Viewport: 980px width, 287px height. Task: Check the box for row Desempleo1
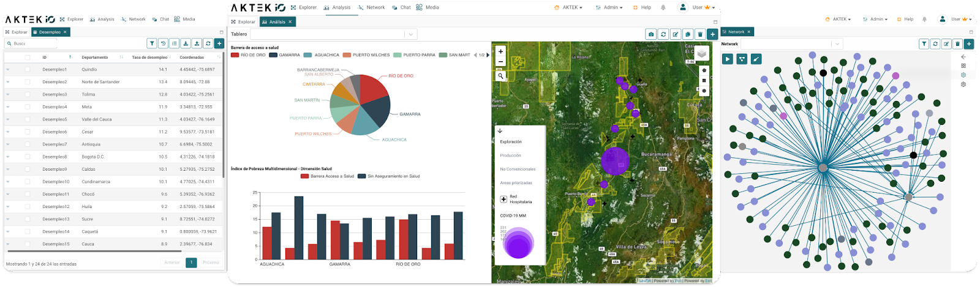click(28, 70)
